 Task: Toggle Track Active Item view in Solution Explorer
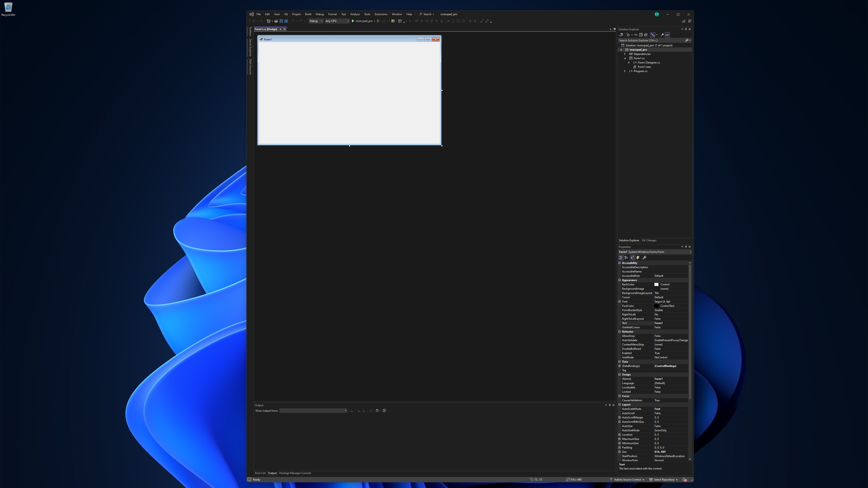tap(653, 35)
